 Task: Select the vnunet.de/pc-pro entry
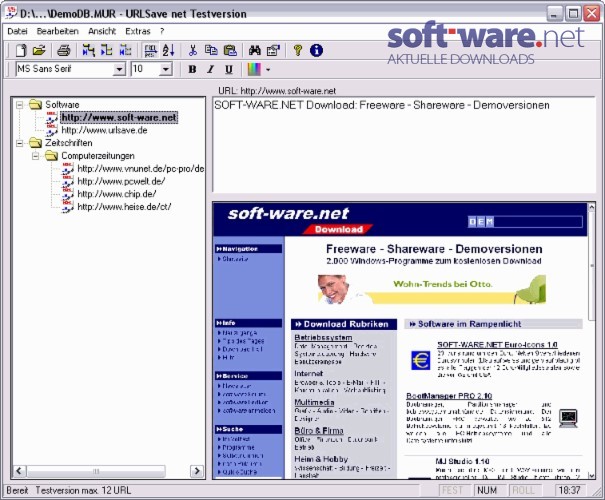(141, 169)
